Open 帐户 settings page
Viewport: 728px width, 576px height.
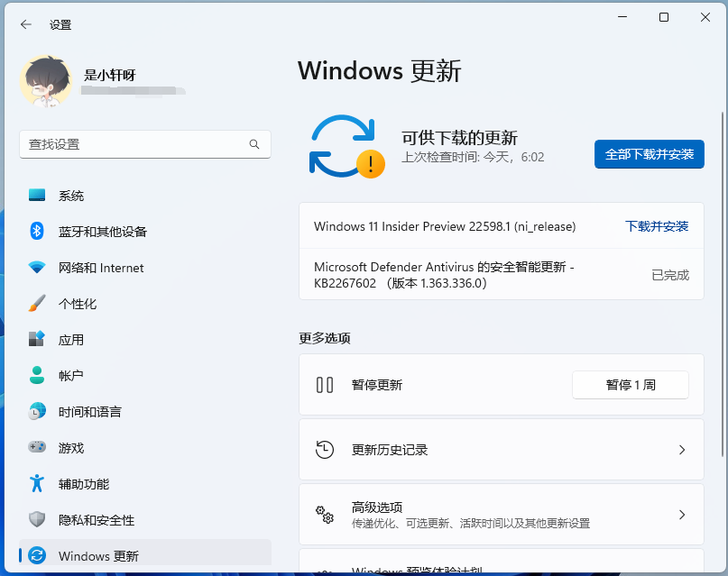click(x=145, y=375)
